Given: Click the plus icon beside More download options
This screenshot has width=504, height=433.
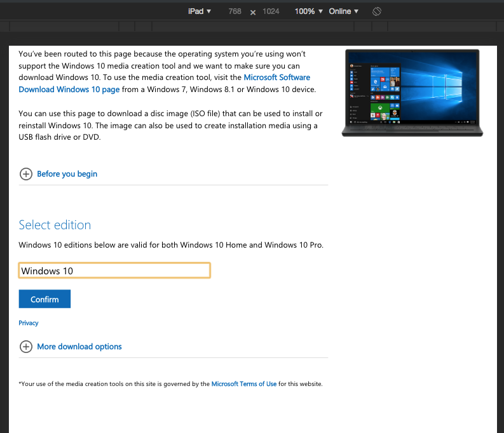Looking at the screenshot, I should coord(26,347).
